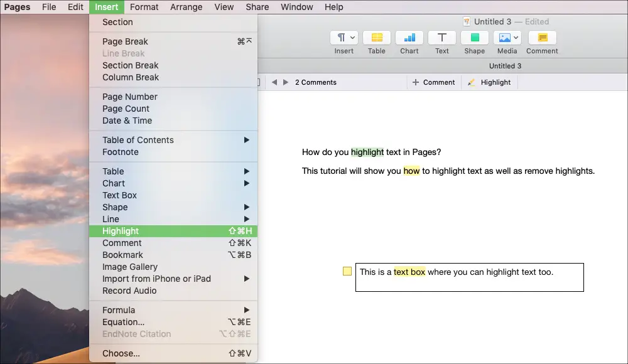Click the Untitled 3 document tab
This screenshot has width=628, height=364.
(x=505, y=66)
